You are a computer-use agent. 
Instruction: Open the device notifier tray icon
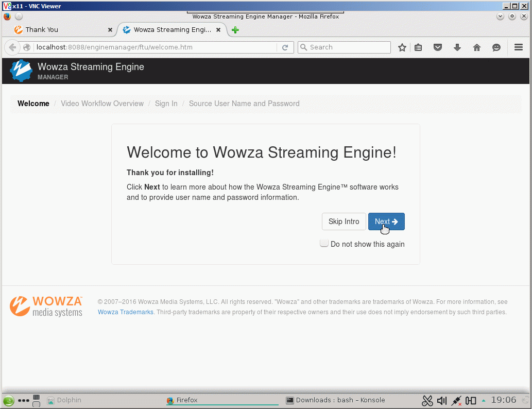(x=471, y=401)
